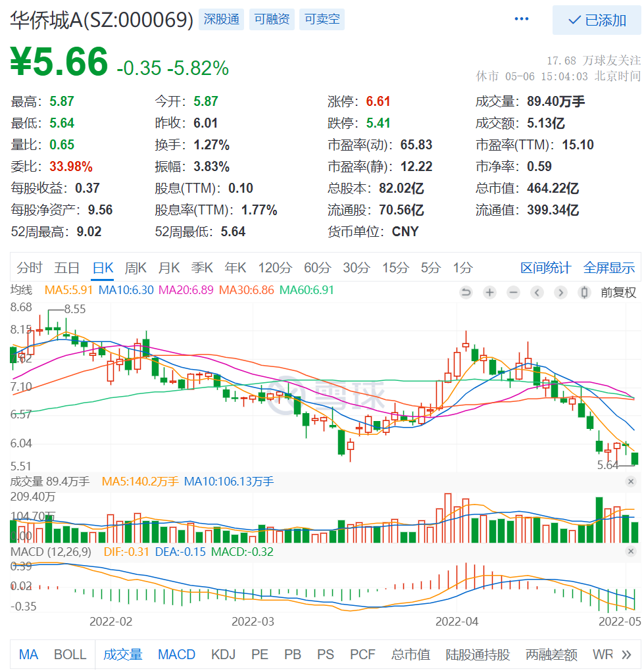Click the 市盈率(TTM) value 15.10

coord(578,145)
